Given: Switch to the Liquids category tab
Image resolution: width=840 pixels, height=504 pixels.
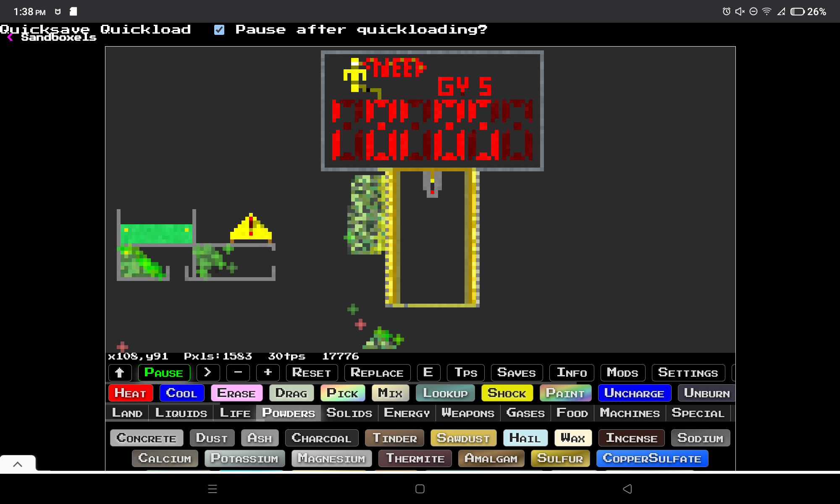Looking at the screenshot, I should (x=181, y=413).
